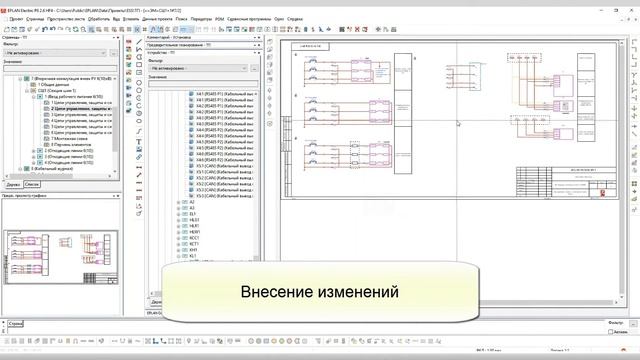Close the Устройства navigator panel
This screenshot has height=360, width=640.
[x=259, y=53]
